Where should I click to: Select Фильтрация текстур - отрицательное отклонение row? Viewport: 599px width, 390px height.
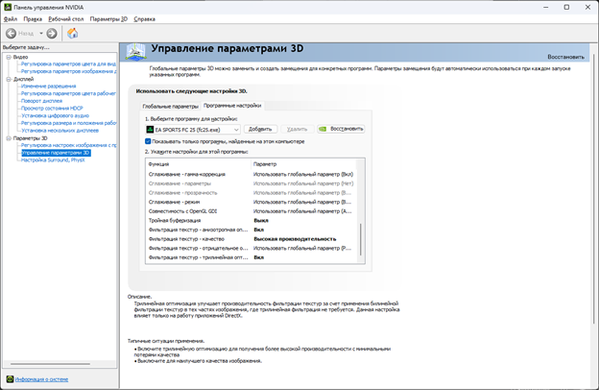click(251, 248)
